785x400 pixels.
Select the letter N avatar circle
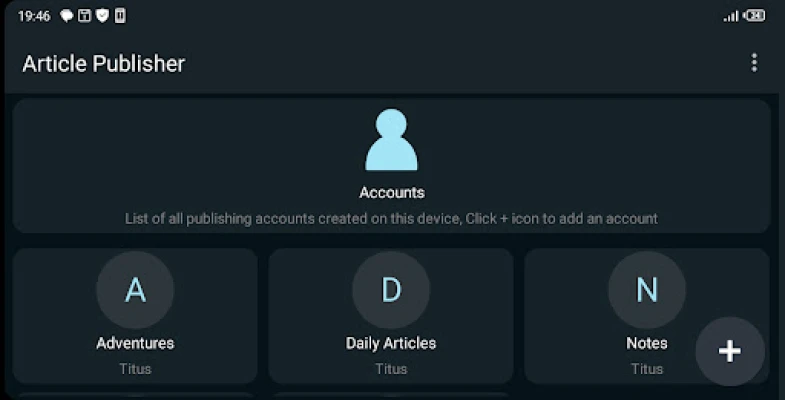point(647,290)
